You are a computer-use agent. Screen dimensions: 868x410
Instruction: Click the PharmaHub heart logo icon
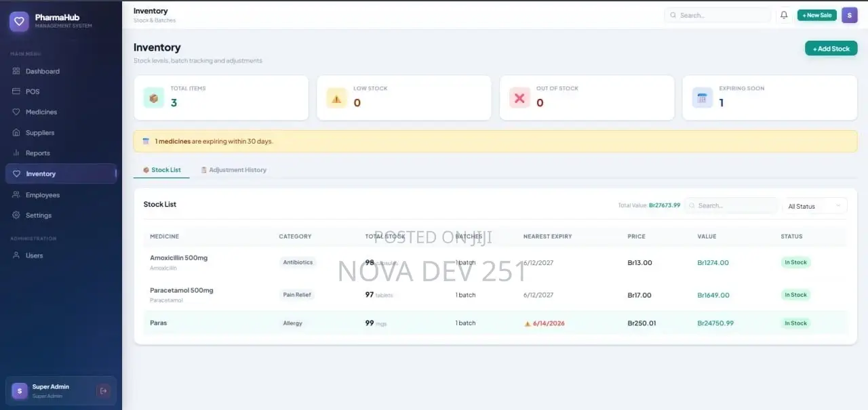click(19, 21)
